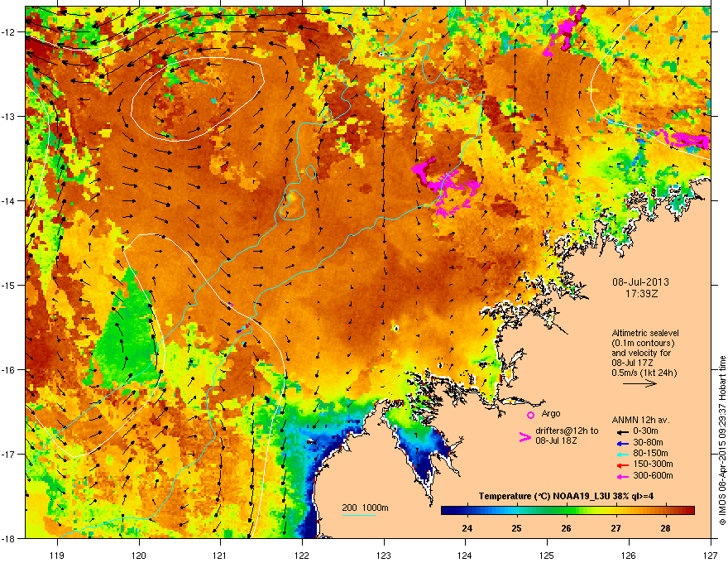Click the magenta Argo circle marker in legend
Viewport: 728px width, 563px height.
530,415
